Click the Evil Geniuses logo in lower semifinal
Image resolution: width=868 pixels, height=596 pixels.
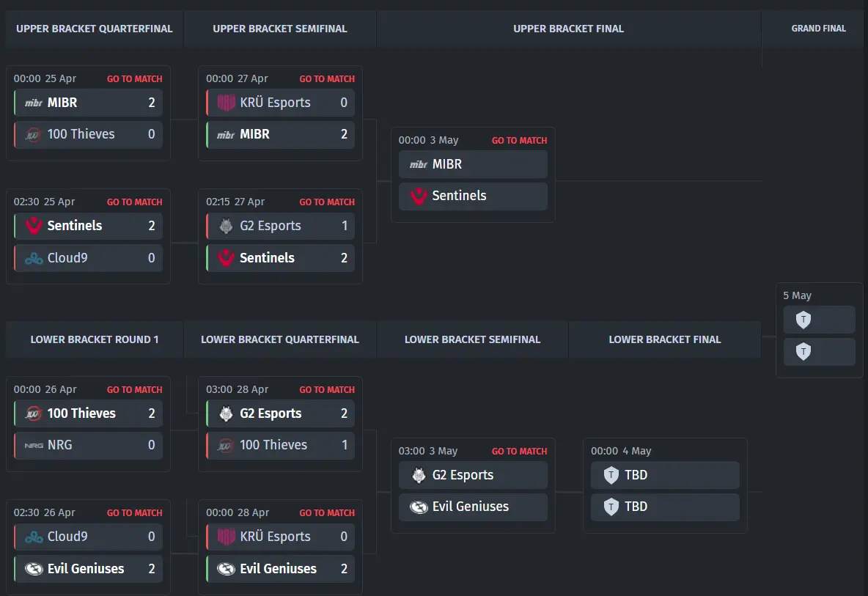tap(419, 507)
